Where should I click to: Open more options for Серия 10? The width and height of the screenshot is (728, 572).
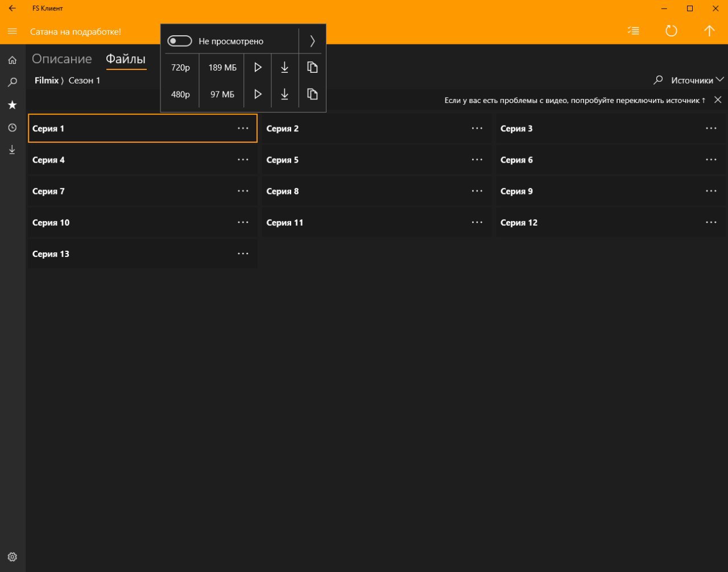243,222
